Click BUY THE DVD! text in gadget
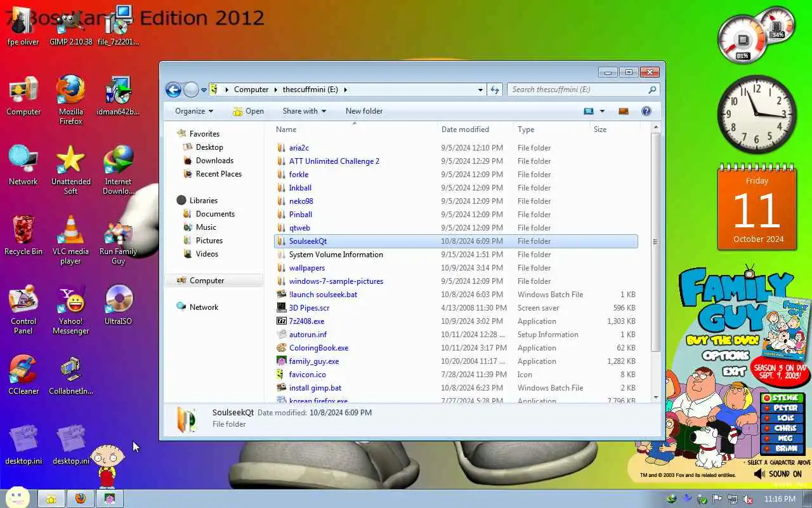The height and width of the screenshot is (508, 812). (722, 340)
